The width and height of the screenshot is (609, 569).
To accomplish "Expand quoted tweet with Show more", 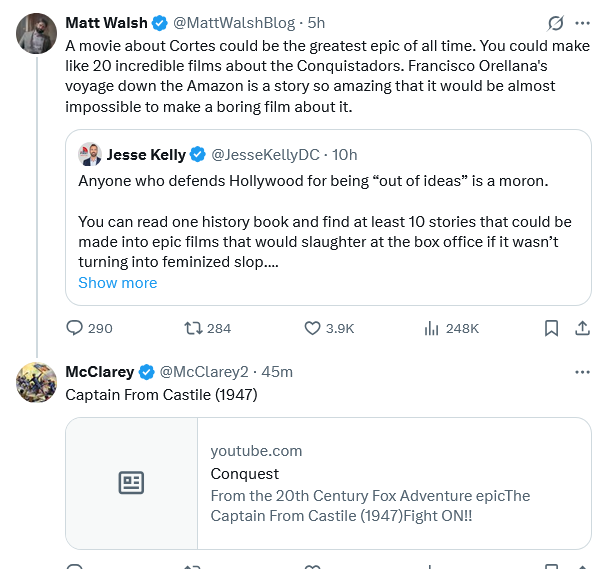I will 117,283.
